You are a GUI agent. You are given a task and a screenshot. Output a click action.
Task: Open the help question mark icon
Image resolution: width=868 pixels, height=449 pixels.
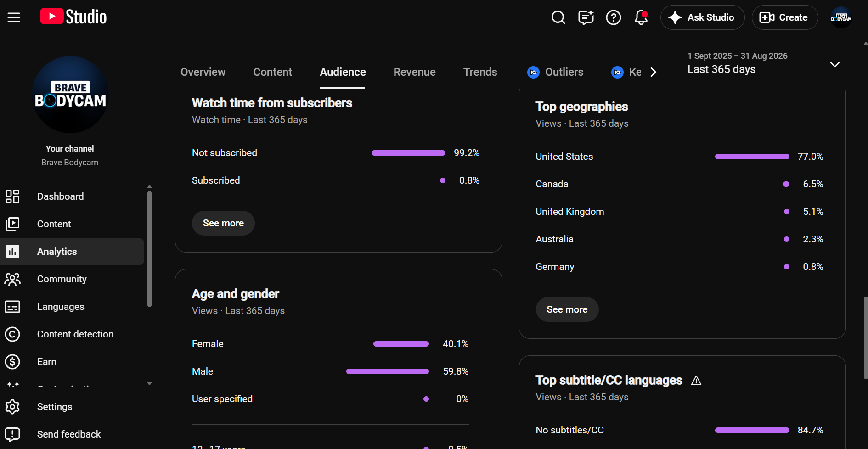pos(613,17)
